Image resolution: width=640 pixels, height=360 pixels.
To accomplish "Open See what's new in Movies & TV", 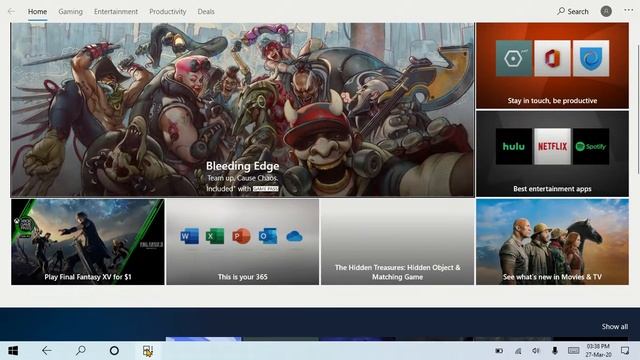I will point(552,242).
